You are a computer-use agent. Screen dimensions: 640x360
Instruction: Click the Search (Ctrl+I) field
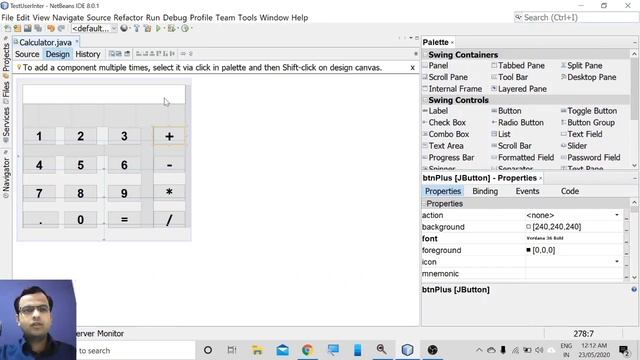coord(576,18)
